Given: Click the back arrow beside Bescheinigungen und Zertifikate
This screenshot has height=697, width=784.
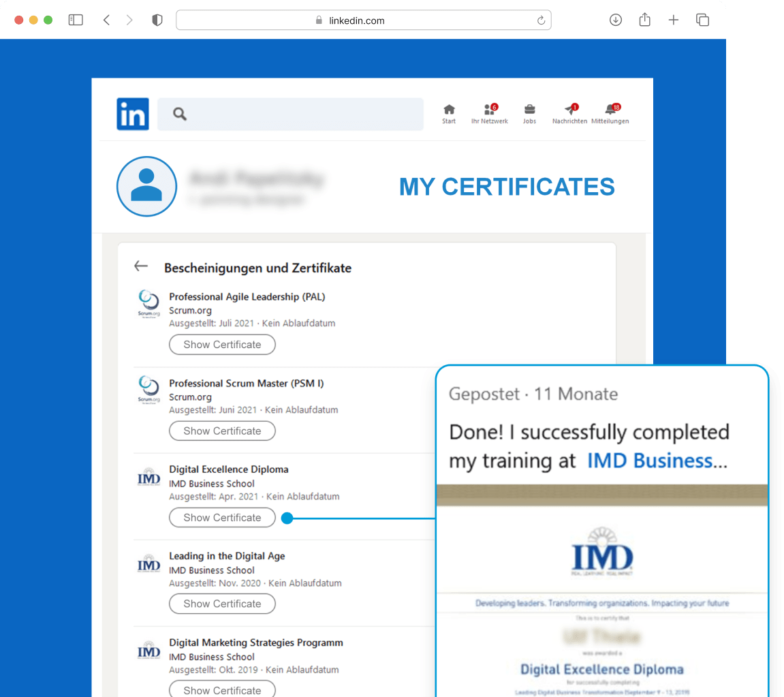Looking at the screenshot, I should tap(141, 266).
